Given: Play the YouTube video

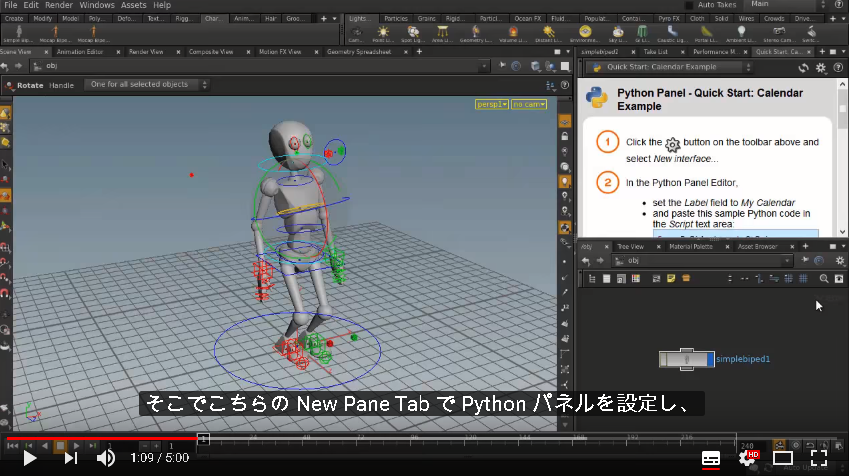Looking at the screenshot, I should pos(30,459).
